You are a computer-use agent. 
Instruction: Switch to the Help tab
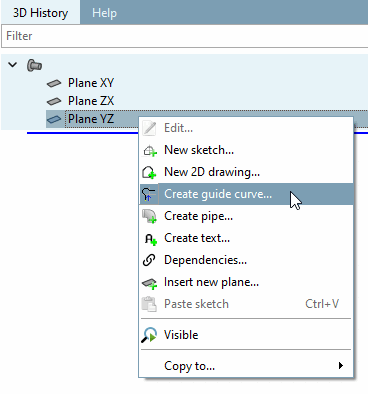click(104, 13)
